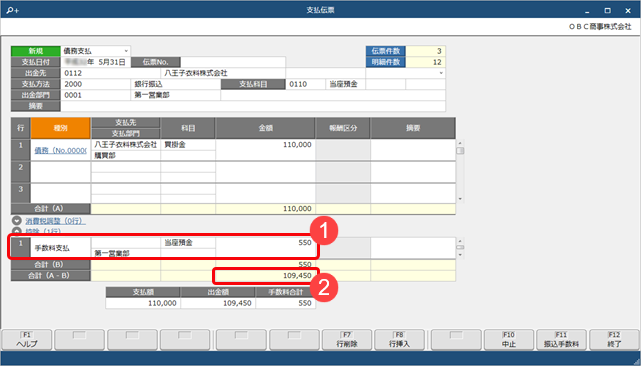Expand the 消費税調整 (0行) section

click(x=17, y=221)
